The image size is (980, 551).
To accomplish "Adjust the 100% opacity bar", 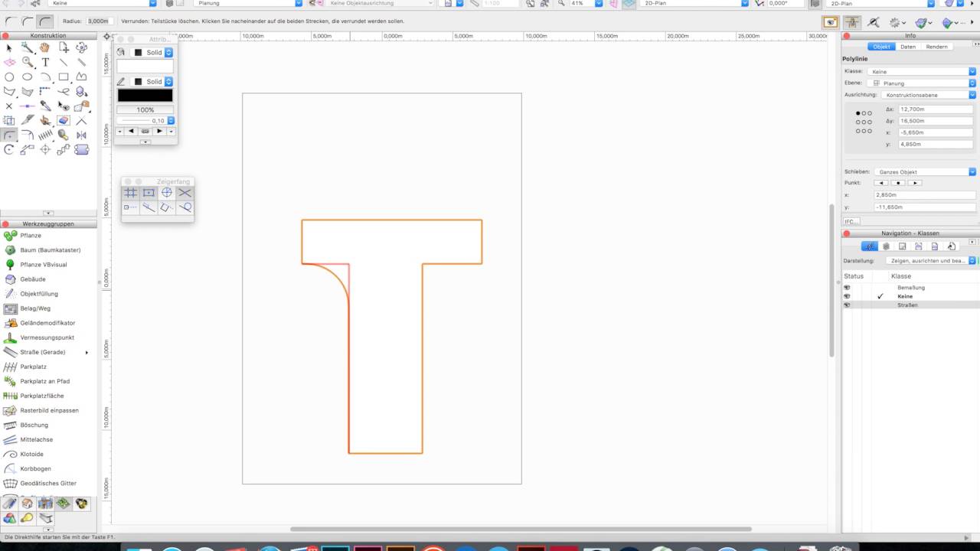I will coord(145,109).
